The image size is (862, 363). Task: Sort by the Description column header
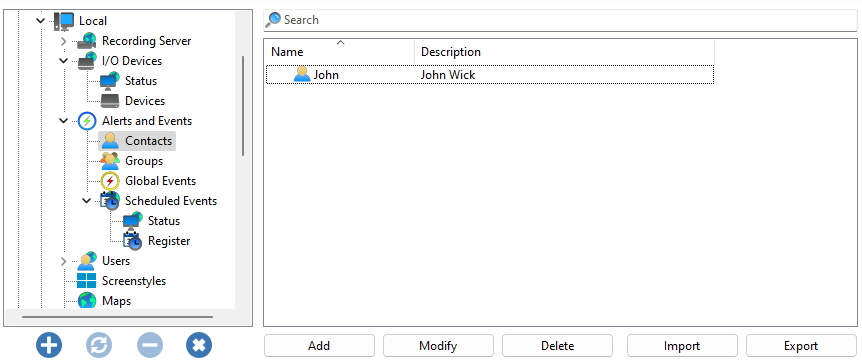(x=565, y=52)
